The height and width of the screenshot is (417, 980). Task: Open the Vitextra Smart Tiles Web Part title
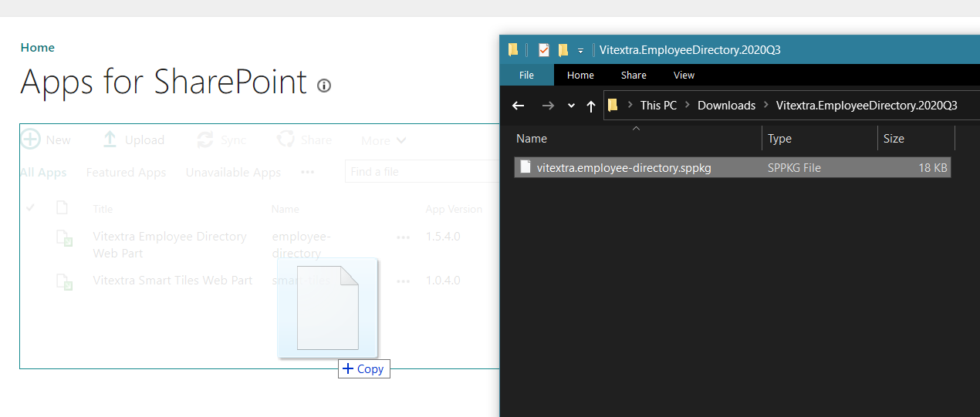point(173,281)
